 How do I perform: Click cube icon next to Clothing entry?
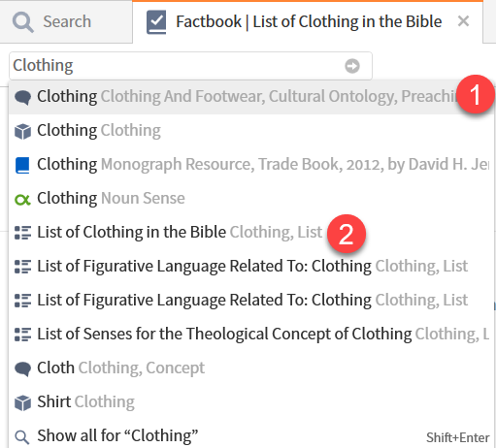click(x=22, y=131)
